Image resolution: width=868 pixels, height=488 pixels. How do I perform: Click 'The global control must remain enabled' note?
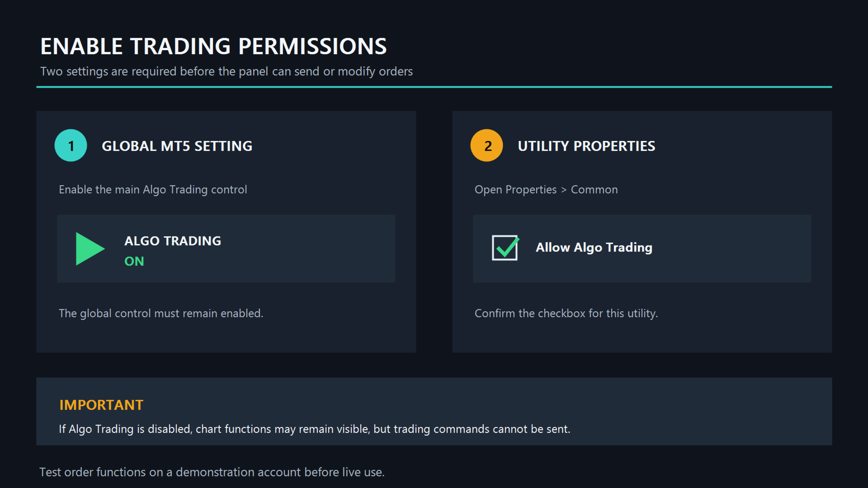pyautogui.click(x=161, y=314)
